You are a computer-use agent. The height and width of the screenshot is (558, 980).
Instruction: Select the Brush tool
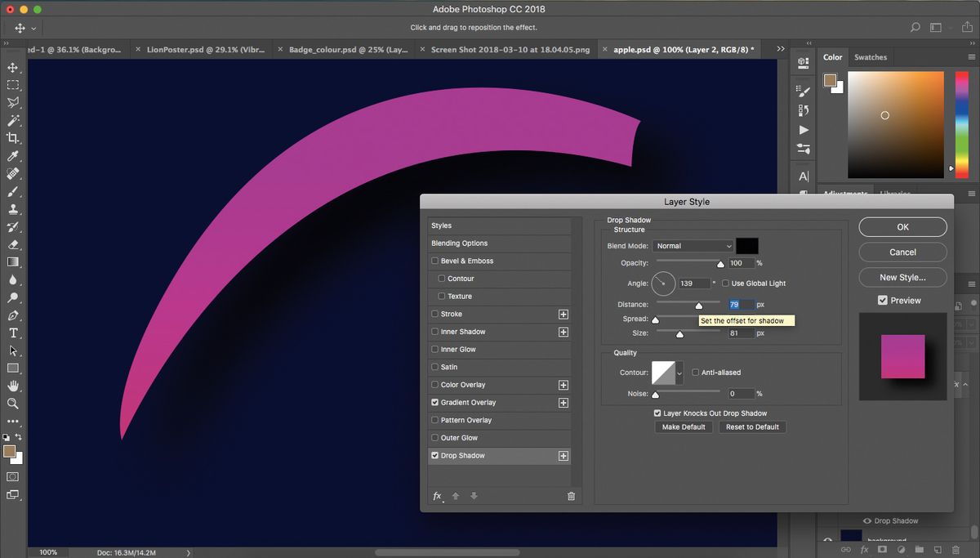click(x=13, y=191)
